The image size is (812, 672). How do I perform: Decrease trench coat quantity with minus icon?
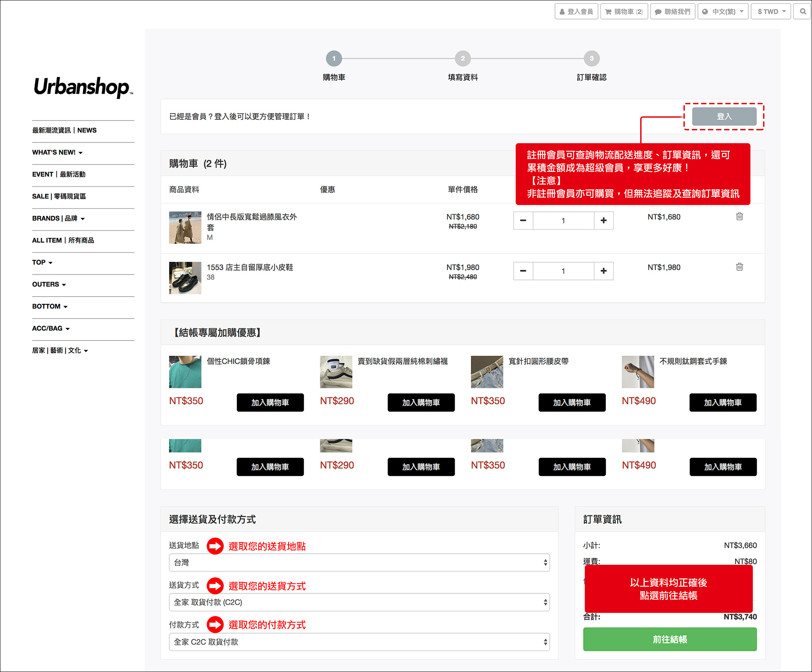[x=523, y=220]
